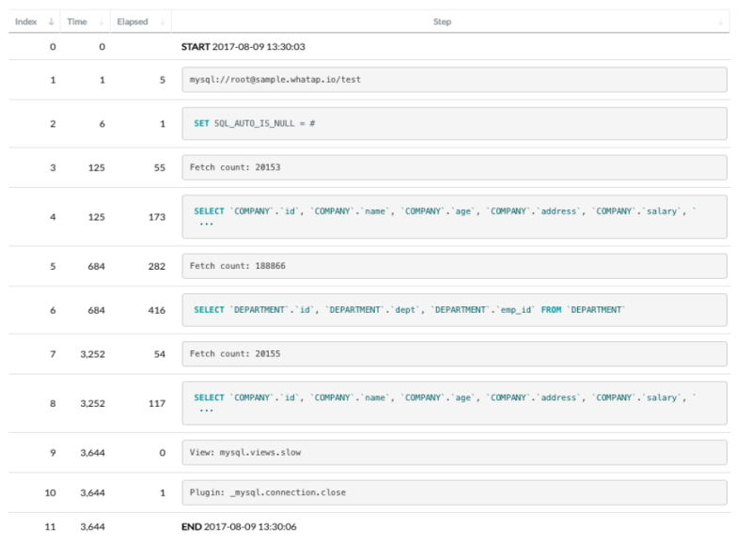
Task: Select the SET SQL_AUTO_IS_NULL query box
Action: [x=454, y=123]
